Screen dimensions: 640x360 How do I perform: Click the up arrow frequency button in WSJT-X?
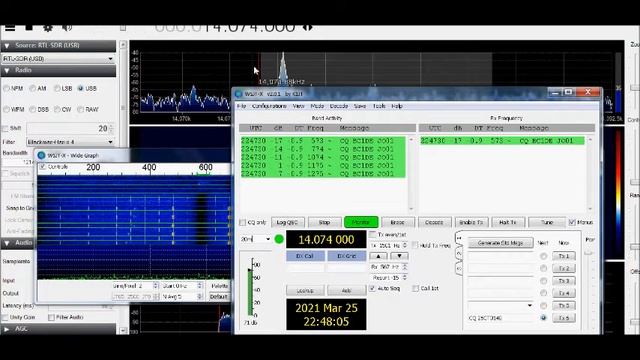pyautogui.click(x=378, y=256)
